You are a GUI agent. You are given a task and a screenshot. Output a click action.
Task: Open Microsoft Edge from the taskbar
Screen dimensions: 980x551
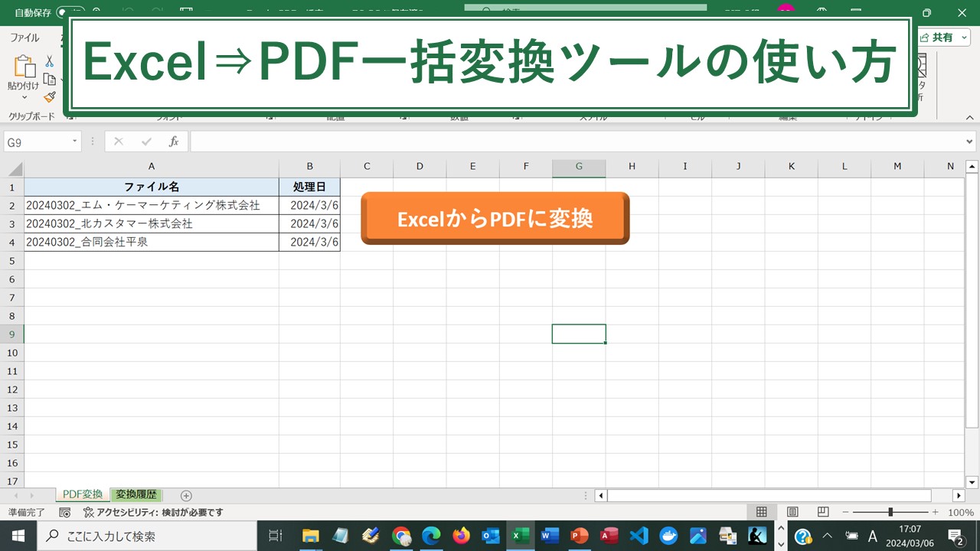coord(431,536)
